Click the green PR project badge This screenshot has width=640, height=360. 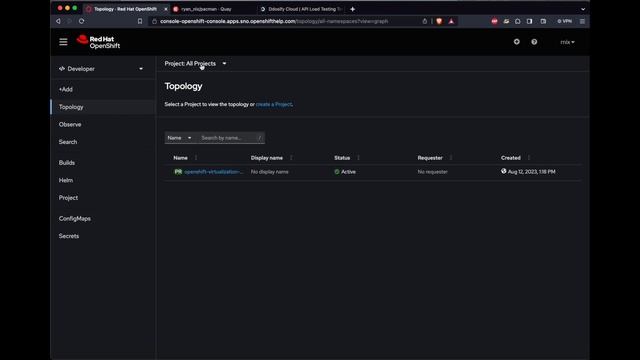[x=178, y=172]
